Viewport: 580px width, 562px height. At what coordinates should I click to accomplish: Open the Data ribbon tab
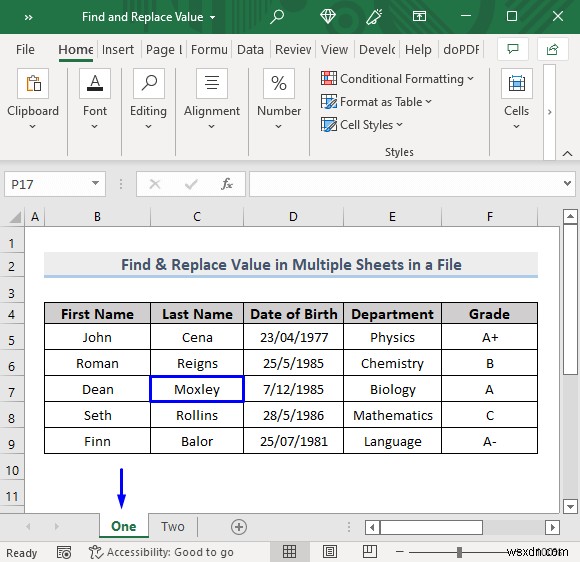tap(250, 50)
